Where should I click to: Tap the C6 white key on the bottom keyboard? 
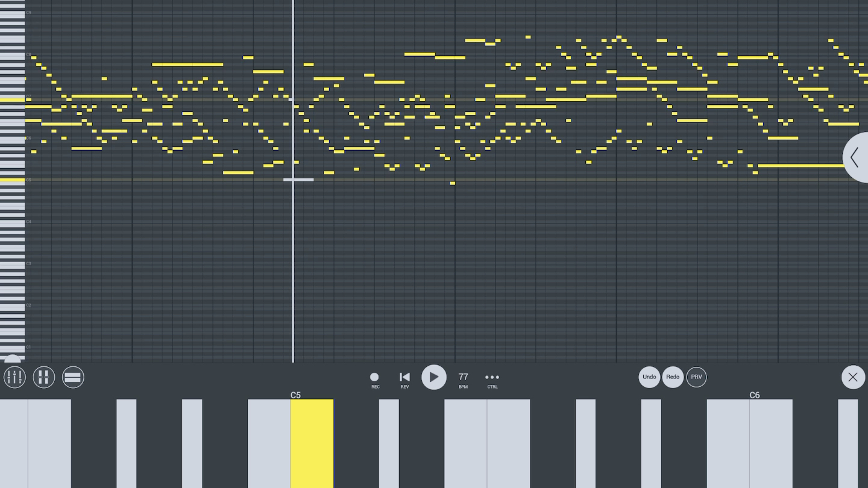[x=771, y=443]
